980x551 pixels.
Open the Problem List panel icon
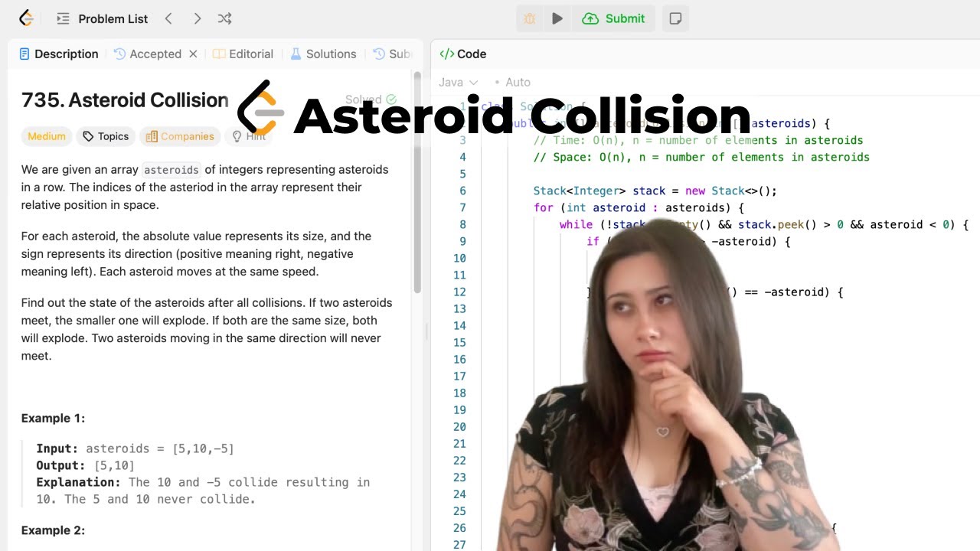64,18
